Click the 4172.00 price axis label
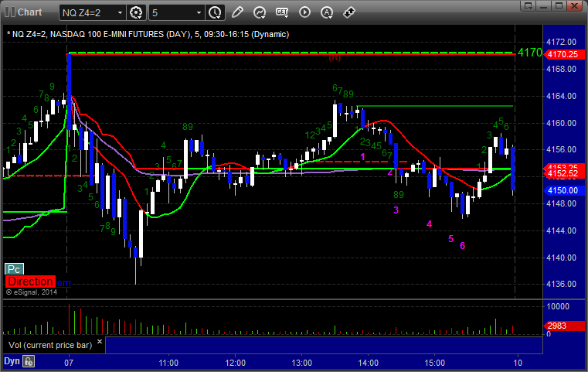 coord(562,42)
